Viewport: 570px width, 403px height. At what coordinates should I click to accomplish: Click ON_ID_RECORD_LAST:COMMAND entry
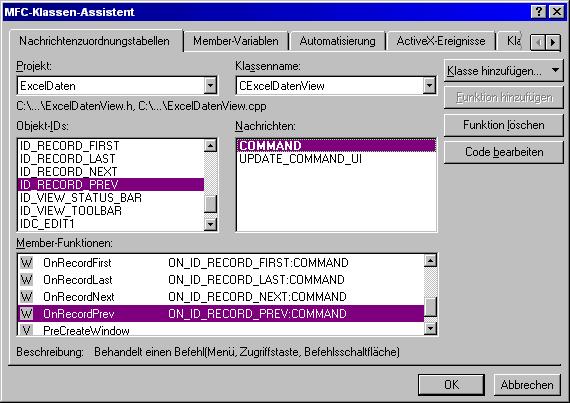(x=256, y=280)
